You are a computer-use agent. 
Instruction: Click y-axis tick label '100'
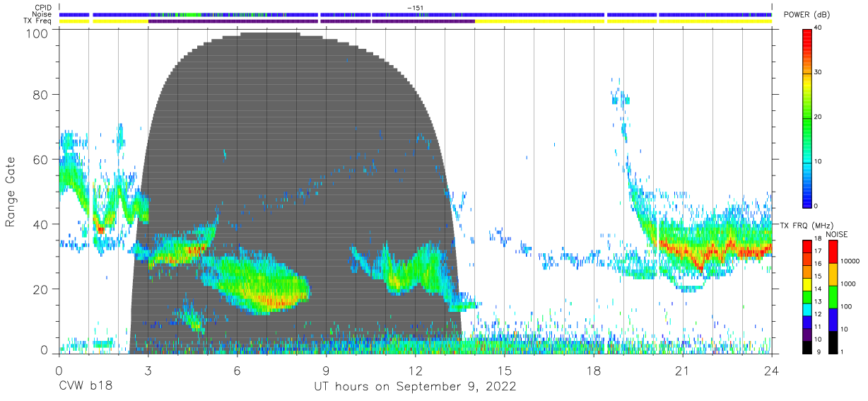pos(36,33)
